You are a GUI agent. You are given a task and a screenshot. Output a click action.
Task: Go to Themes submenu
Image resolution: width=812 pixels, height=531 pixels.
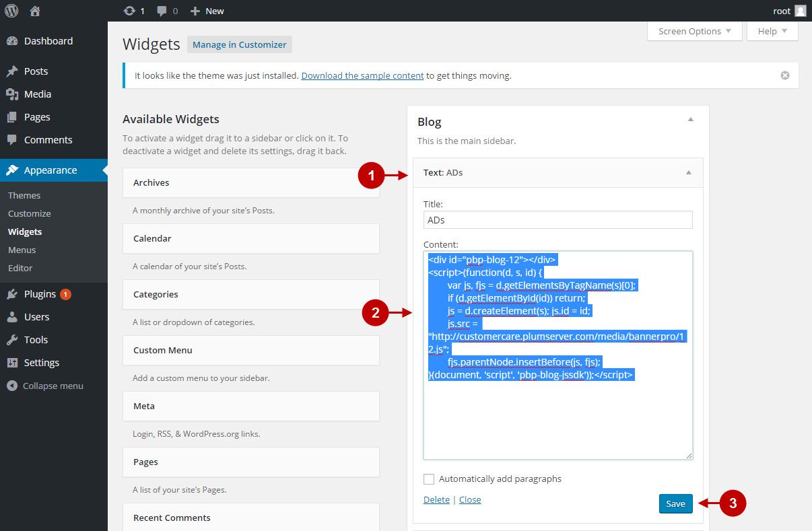[x=24, y=195]
